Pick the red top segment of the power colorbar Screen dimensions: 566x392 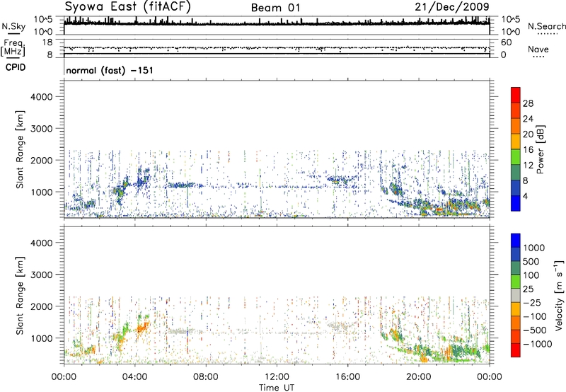tap(516, 96)
